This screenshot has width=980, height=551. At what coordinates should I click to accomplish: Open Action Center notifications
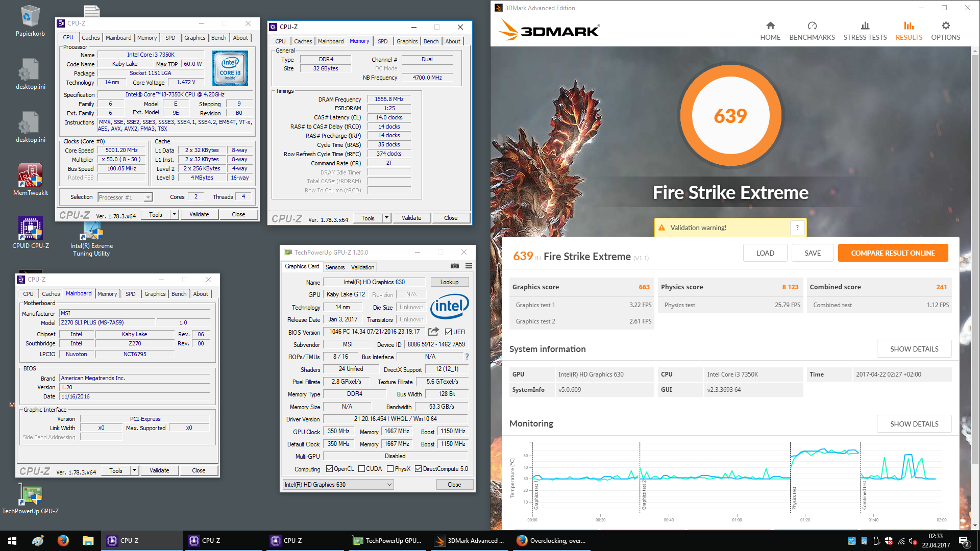pyautogui.click(x=964, y=541)
